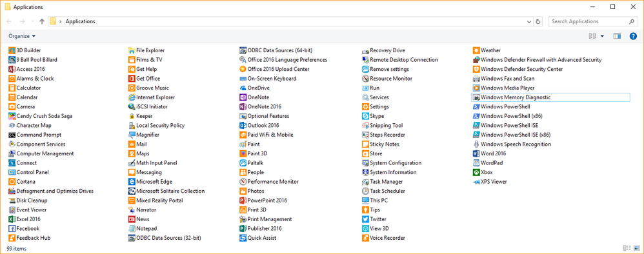644x254 pixels.
Task: Click the Control Panel icon
Action: pyautogui.click(x=12, y=172)
